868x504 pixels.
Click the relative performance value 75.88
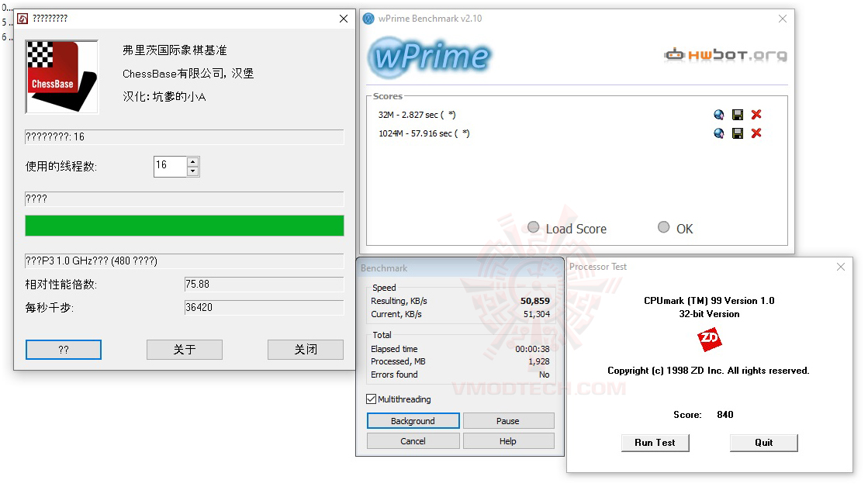(264, 285)
